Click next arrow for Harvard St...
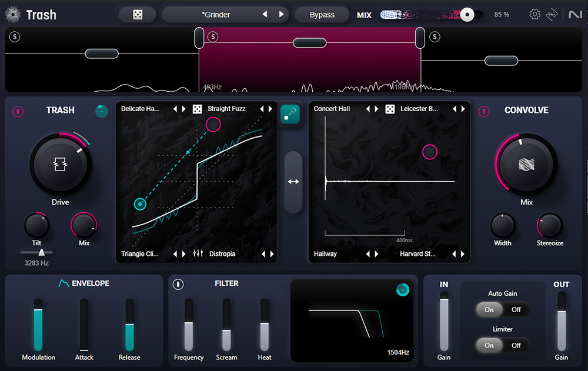The height and width of the screenshot is (371, 588). [x=463, y=254]
